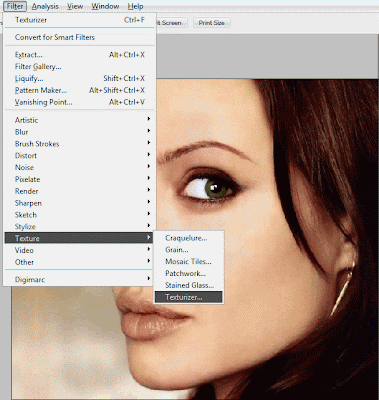Image resolution: width=379 pixels, height=400 pixels.
Task: Choose Grain... texture filter
Action: pyautogui.click(x=189, y=250)
